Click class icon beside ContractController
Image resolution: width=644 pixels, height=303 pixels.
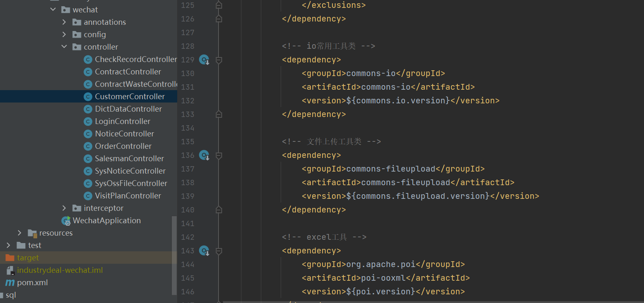pos(88,72)
